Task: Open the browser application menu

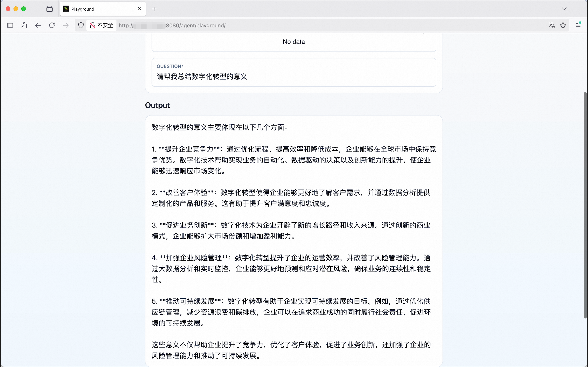Action: (578, 25)
